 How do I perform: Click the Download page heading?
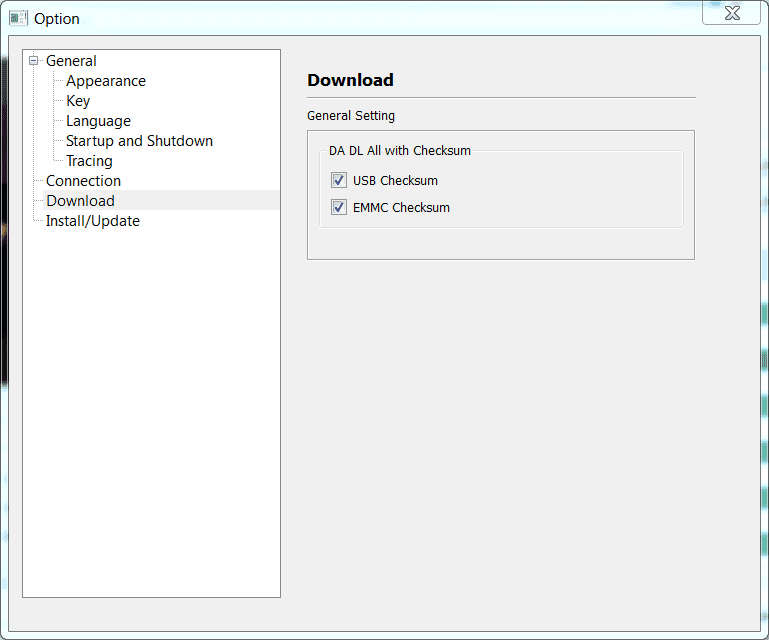pos(350,80)
